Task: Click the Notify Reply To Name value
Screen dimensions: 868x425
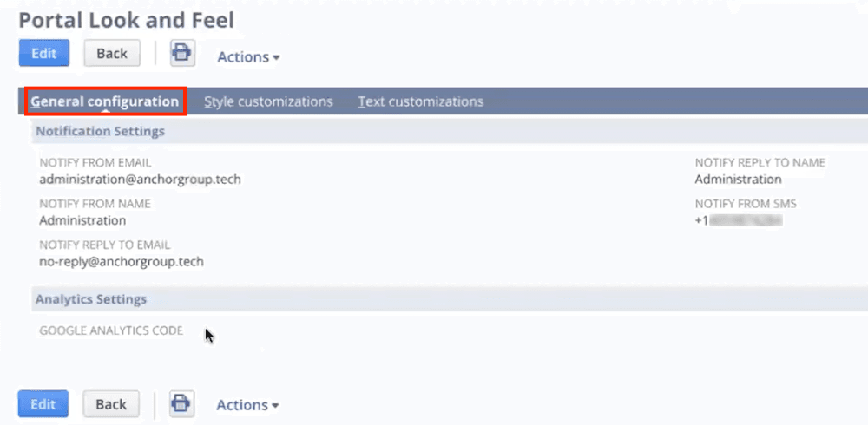Action: coord(738,180)
